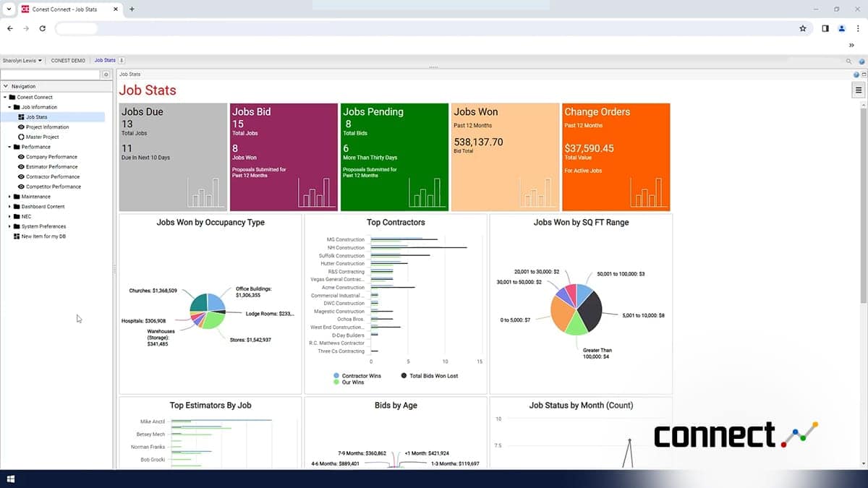
Task: Open Company Performance view
Action: pyautogui.click(x=51, y=157)
